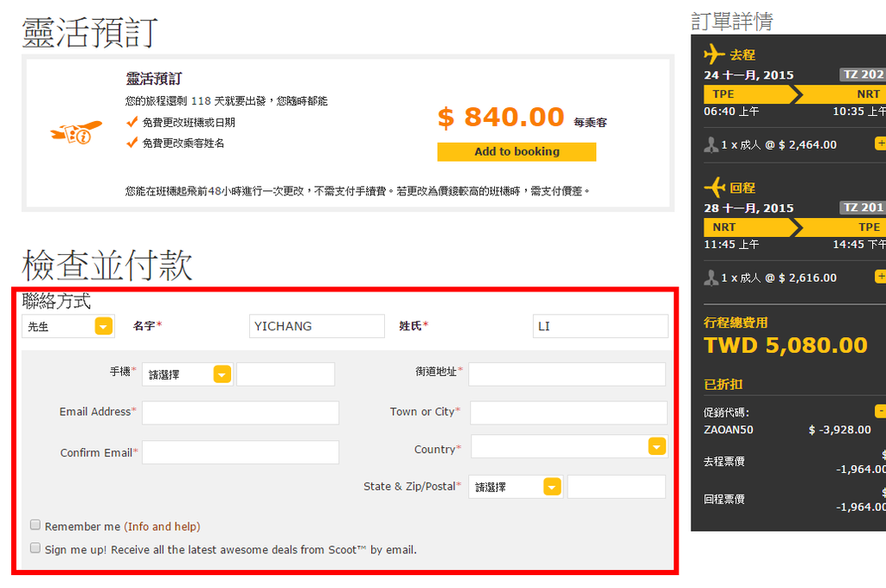Screen dimensions: 886x588
Task: Click the 06:40 上午 departure time
Action: coord(731,112)
